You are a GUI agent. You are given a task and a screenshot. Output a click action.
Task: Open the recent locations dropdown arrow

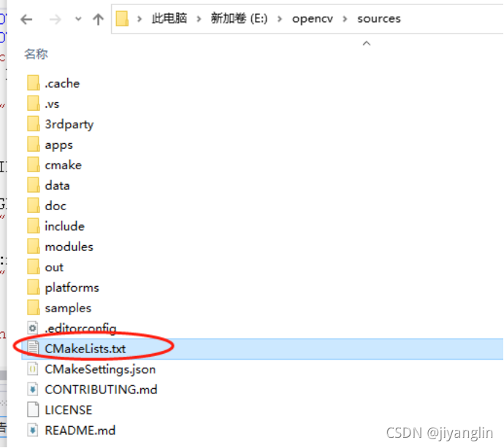click(x=78, y=19)
